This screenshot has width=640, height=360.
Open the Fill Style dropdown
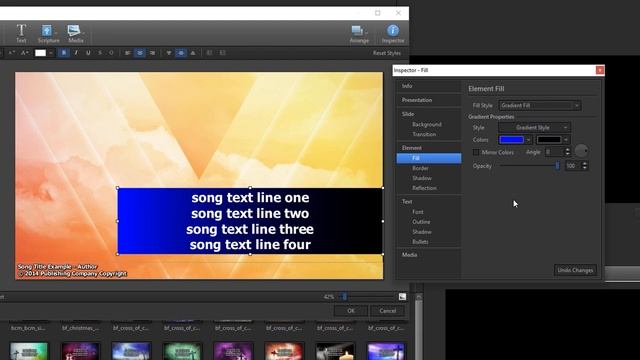point(540,105)
